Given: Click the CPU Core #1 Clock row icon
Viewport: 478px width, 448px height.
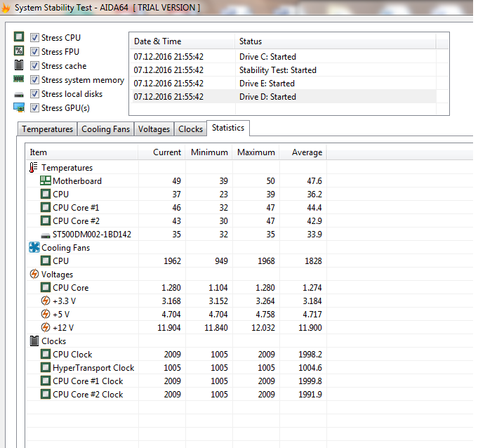Looking at the screenshot, I should [x=46, y=381].
